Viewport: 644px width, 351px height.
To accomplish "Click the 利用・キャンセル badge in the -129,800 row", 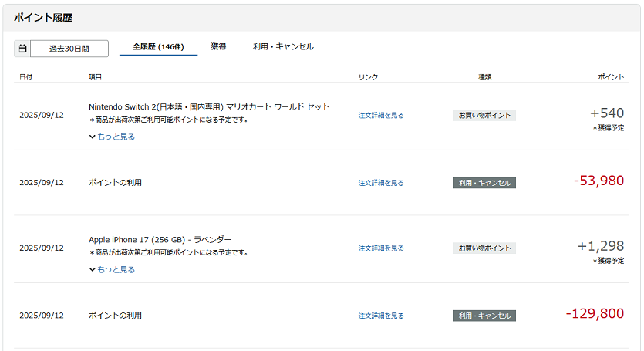I will click(484, 316).
